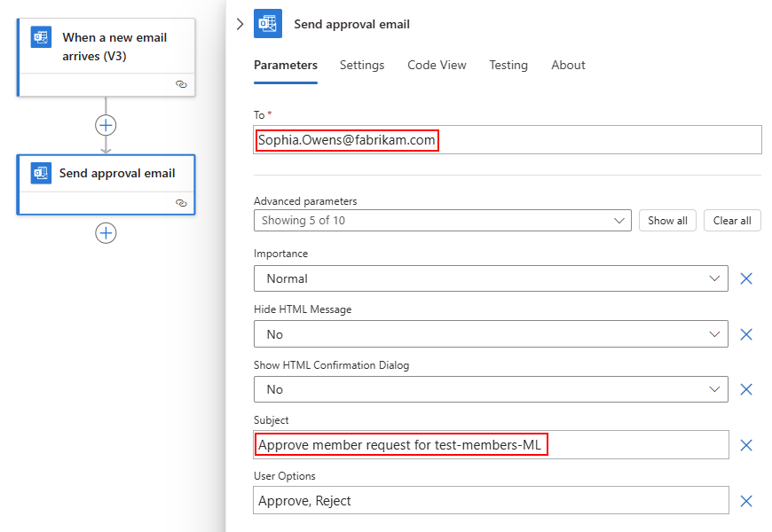Click Outlook icon on 'When a new email arrives' trigger
Screen dimensions: 772x532
[41, 37]
